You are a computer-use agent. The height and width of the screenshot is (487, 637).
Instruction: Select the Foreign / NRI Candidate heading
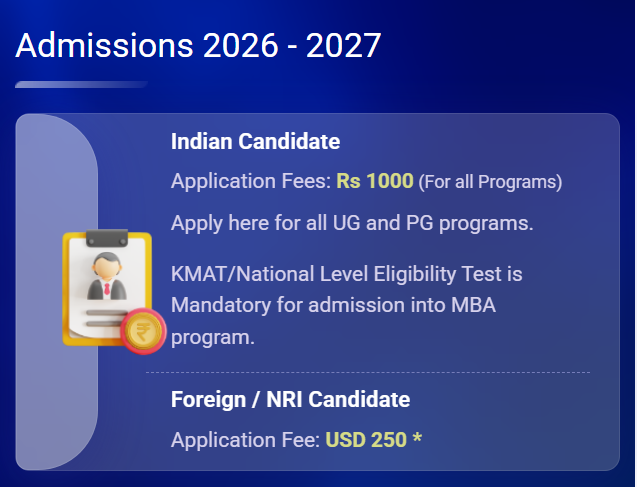tap(290, 399)
